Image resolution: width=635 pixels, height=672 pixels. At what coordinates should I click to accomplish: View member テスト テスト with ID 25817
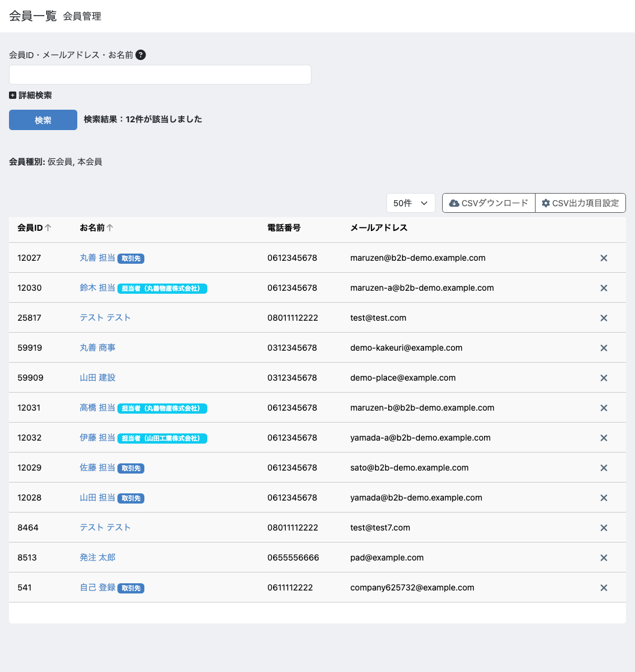point(105,318)
